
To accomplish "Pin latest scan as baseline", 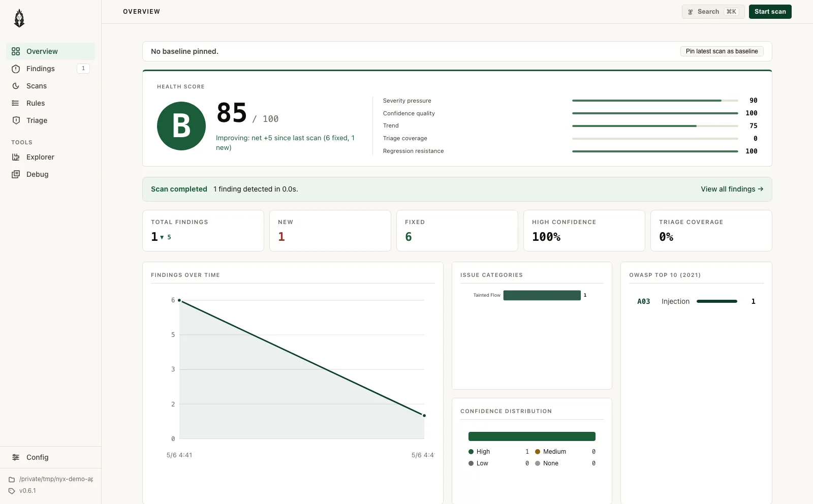I will pyautogui.click(x=722, y=51).
